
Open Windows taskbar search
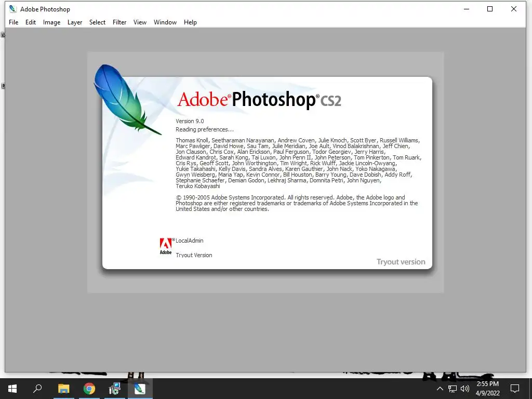pos(37,389)
